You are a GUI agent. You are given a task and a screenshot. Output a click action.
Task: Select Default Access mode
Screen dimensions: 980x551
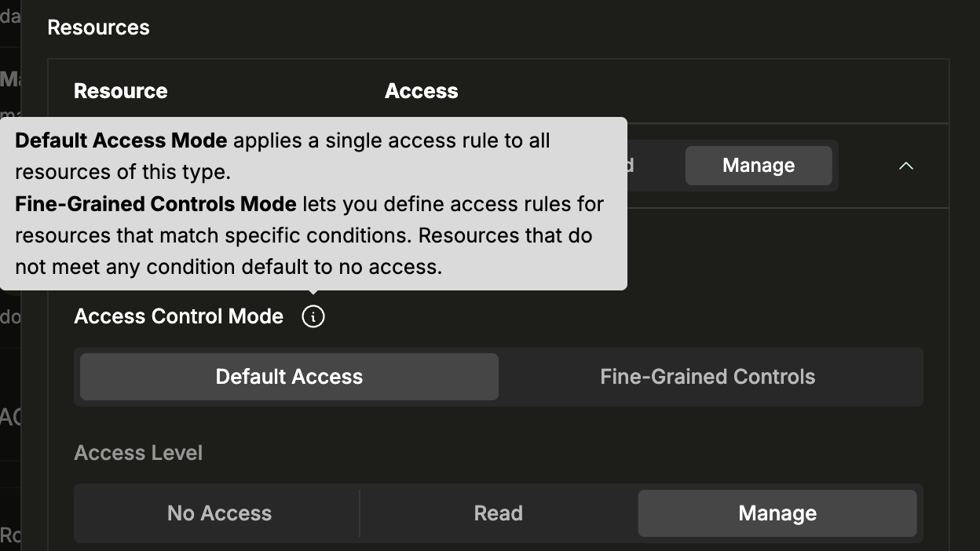pos(288,377)
